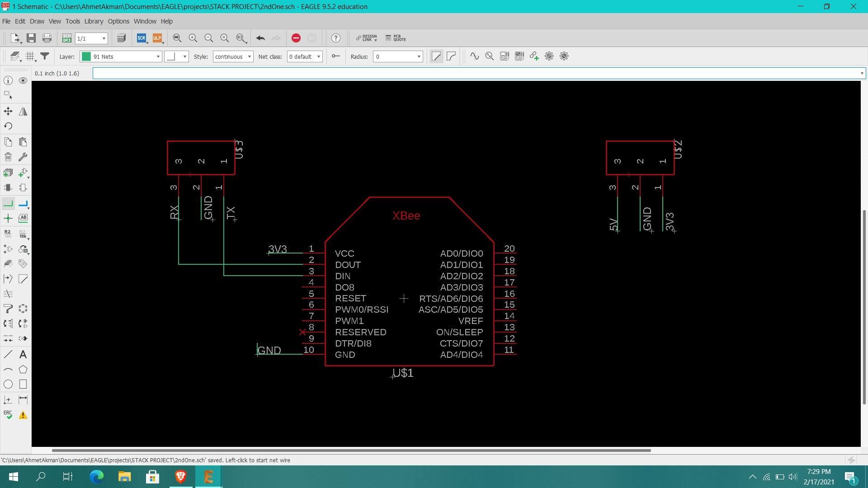This screenshot has height=488, width=868.
Task: Open the Library menu
Action: [94, 21]
